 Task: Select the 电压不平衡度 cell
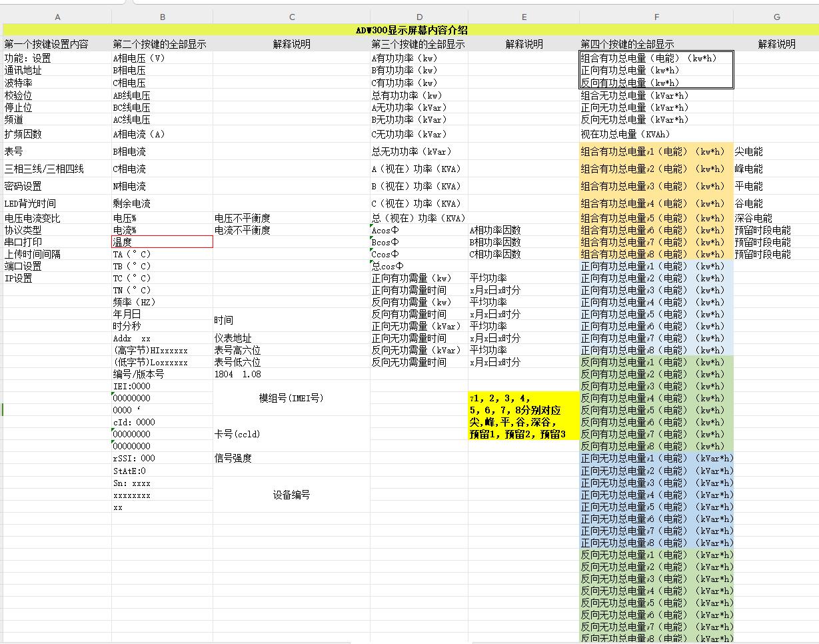click(x=292, y=218)
